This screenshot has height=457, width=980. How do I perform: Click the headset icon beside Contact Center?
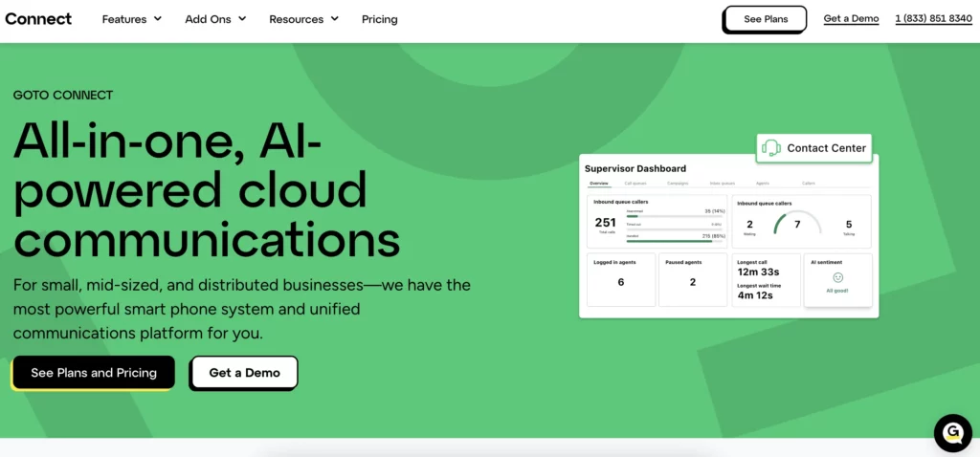(771, 148)
